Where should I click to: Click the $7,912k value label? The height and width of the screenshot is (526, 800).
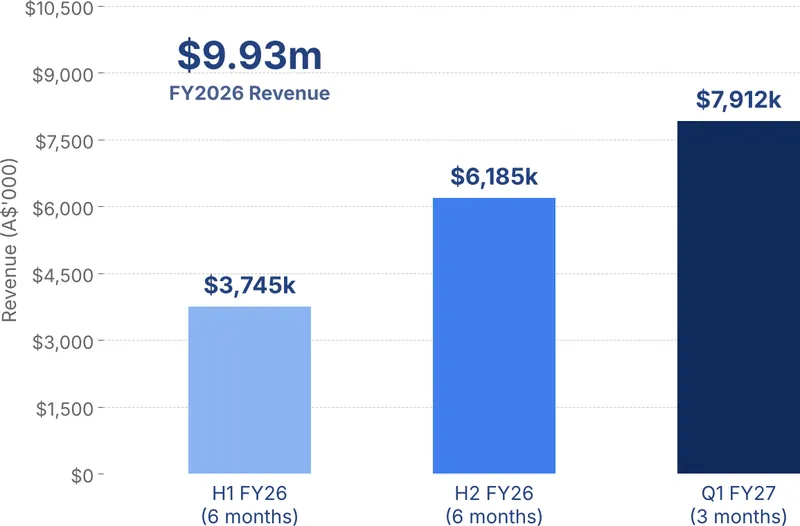[x=738, y=99]
